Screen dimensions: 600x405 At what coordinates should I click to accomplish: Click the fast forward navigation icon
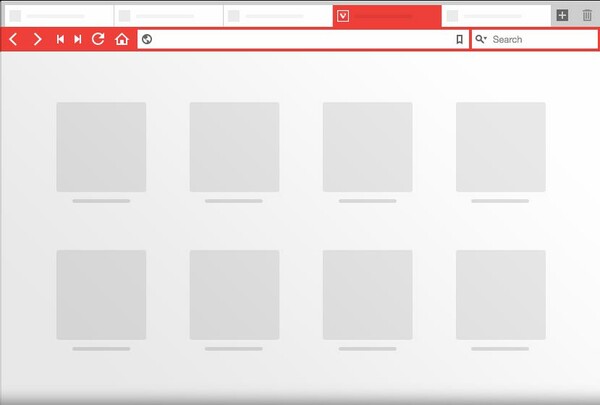click(x=78, y=39)
